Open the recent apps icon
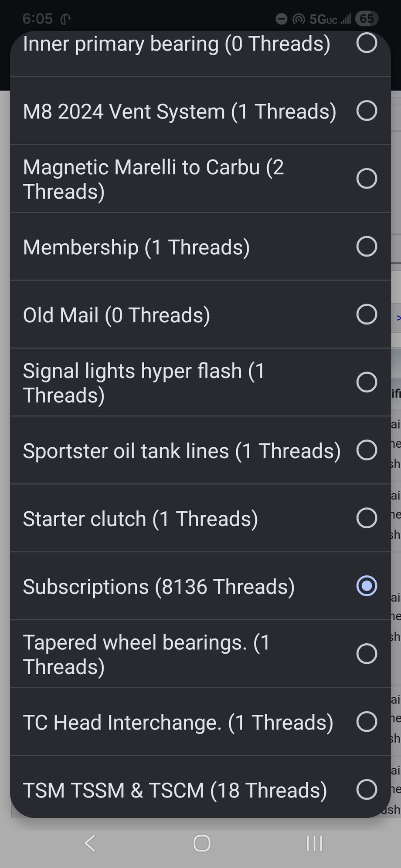This screenshot has width=401, height=868. 314,843
